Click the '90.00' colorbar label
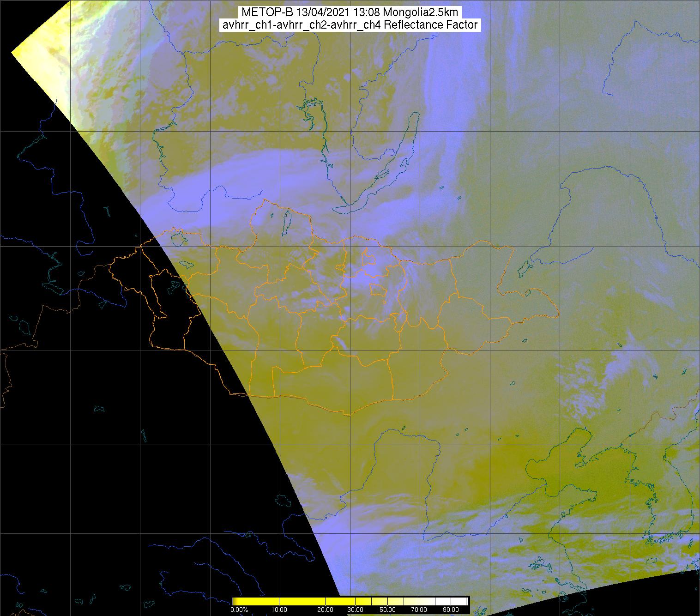This screenshot has width=700, height=616. pos(451,610)
